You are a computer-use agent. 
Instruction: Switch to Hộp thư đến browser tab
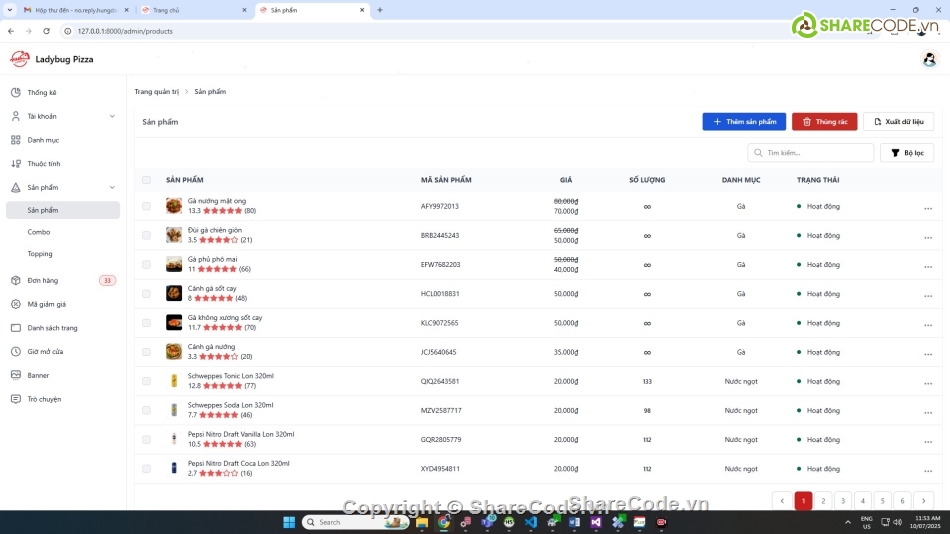click(76, 10)
